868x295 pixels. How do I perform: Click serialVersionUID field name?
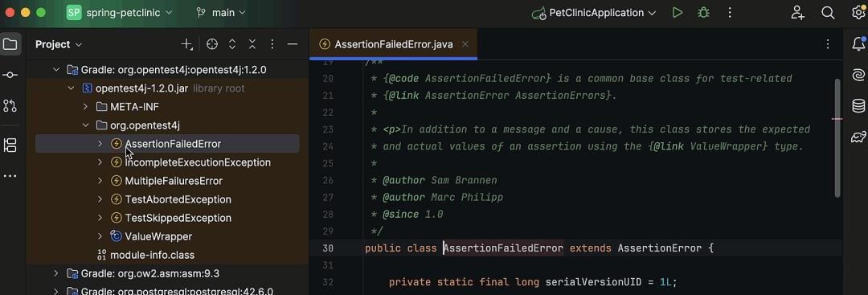pyautogui.click(x=593, y=282)
